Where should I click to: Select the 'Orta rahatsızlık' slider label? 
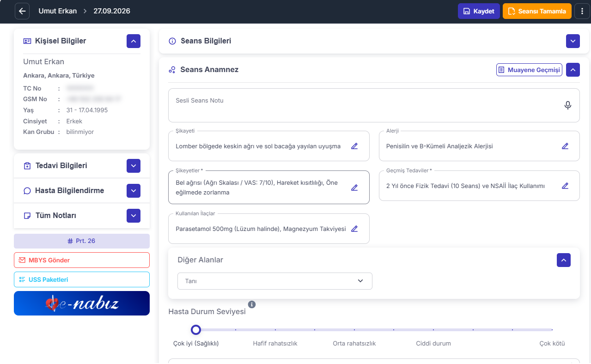pos(354,344)
